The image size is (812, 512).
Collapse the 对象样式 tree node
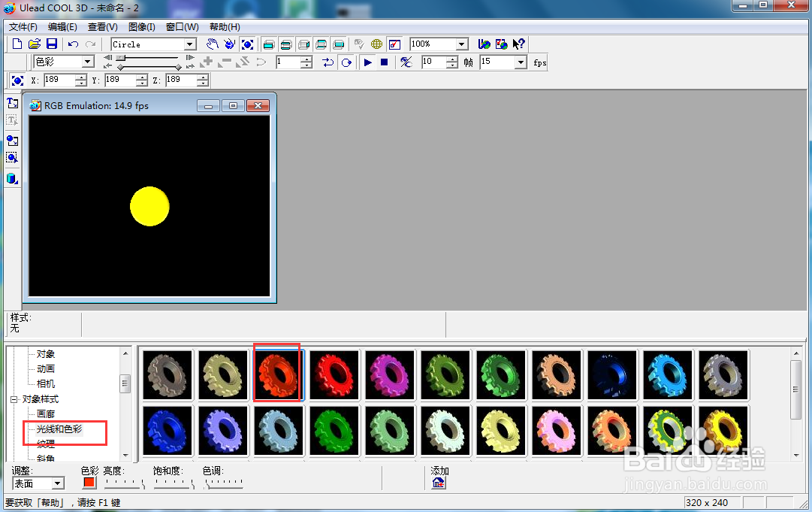(x=14, y=399)
